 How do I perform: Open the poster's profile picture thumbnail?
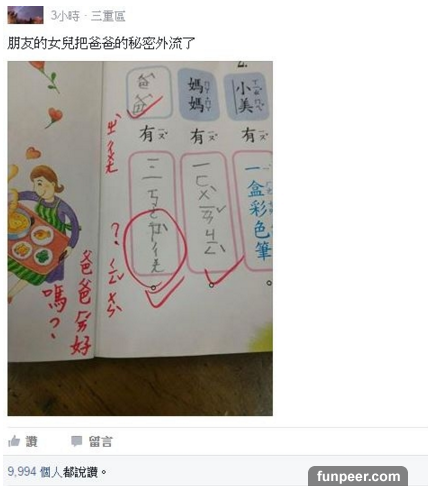tap(25, 15)
